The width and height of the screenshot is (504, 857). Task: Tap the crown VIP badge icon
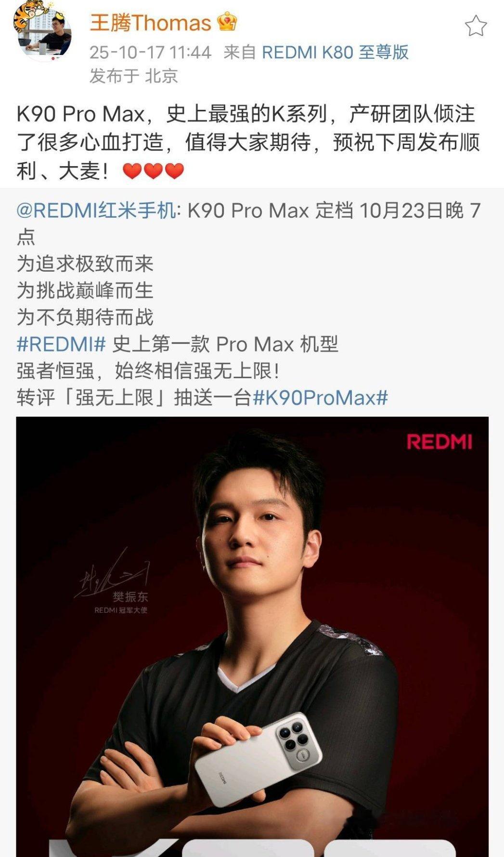click(x=227, y=22)
